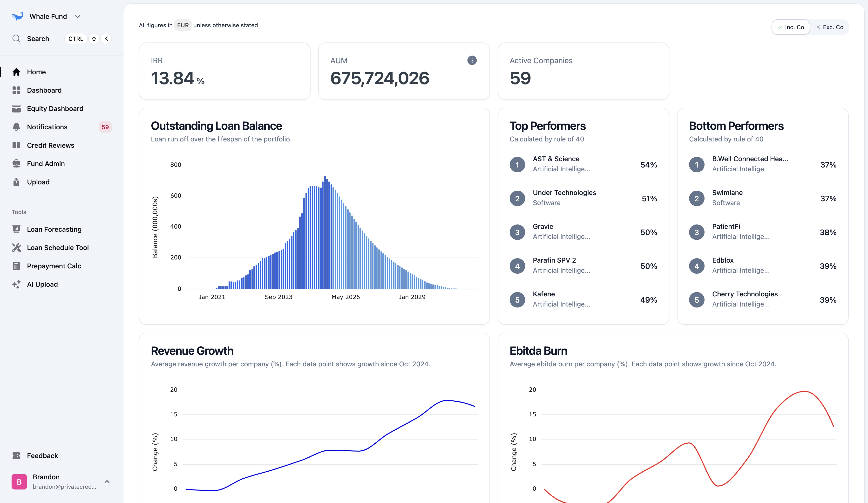Viewport: 868px width, 503px height.
Task: Expand Brandon's user account menu
Action: tap(107, 482)
